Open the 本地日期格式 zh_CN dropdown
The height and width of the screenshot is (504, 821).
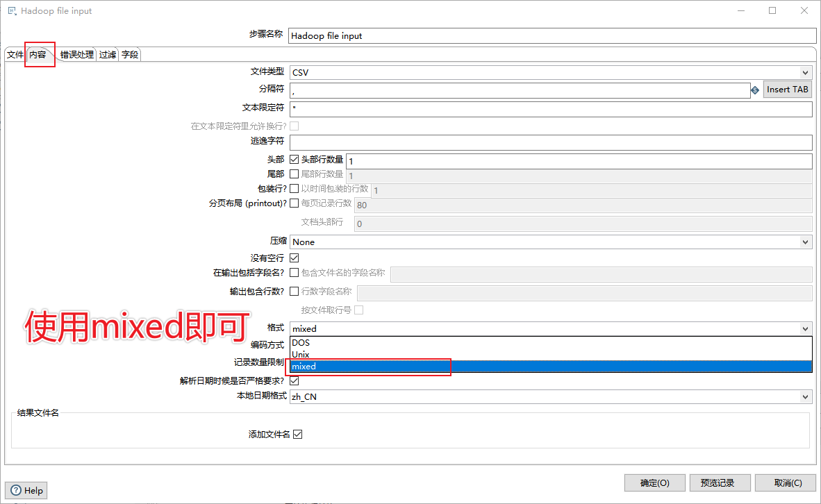(551, 396)
